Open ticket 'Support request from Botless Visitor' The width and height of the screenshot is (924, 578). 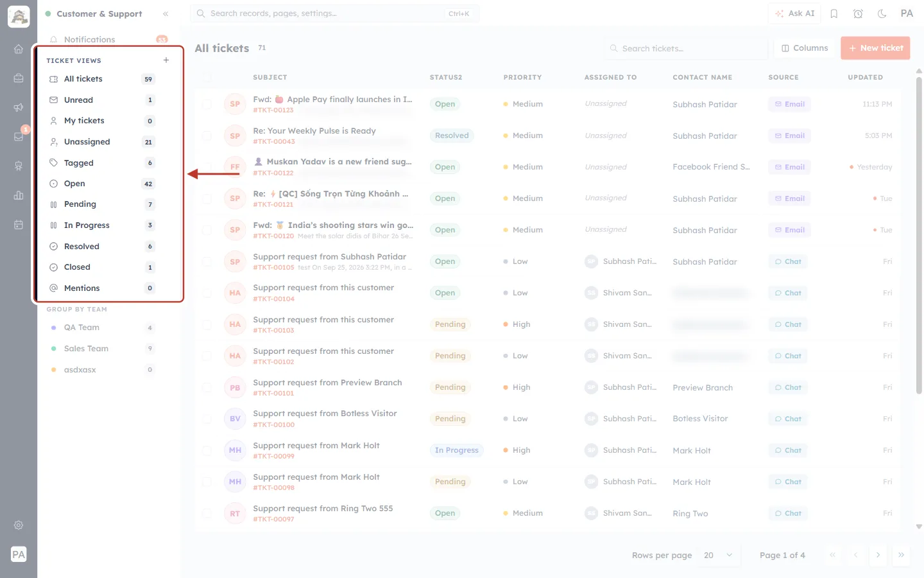325,414
